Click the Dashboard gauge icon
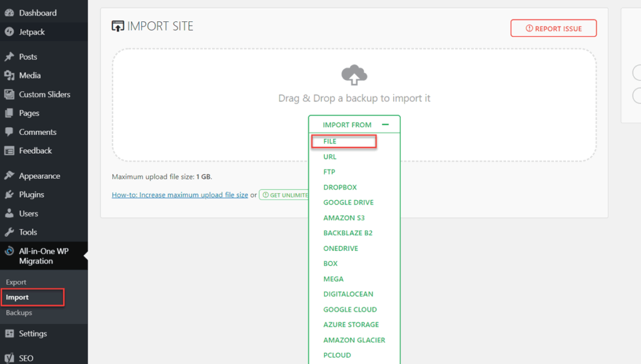Viewport: 641px width, 364px height. pyautogui.click(x=9, y=13)
